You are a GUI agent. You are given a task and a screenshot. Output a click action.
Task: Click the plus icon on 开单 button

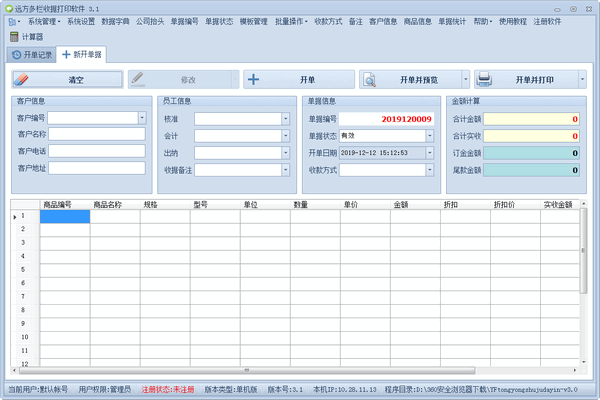coord(253,79)
